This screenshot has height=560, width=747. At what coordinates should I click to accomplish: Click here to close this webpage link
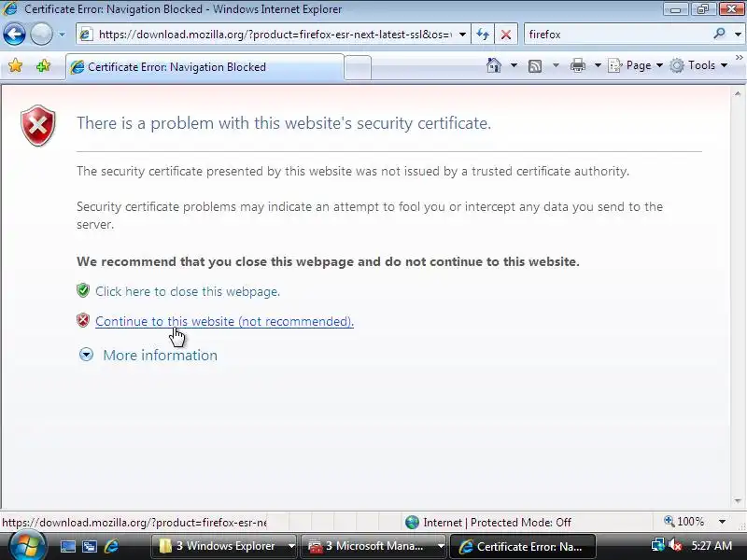(x=188, y=291)
